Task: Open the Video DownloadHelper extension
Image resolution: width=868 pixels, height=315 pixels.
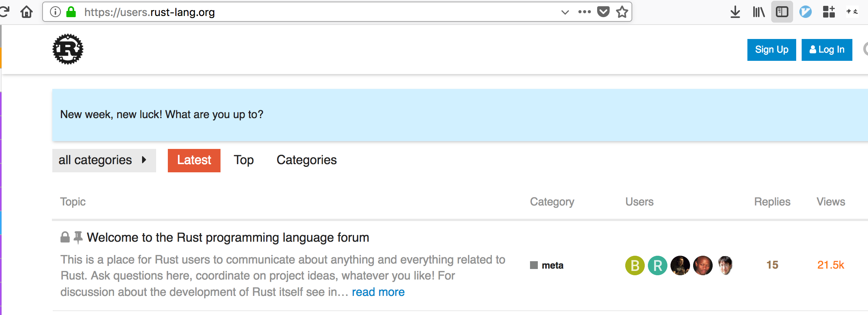Action: (x=805, y=12)
